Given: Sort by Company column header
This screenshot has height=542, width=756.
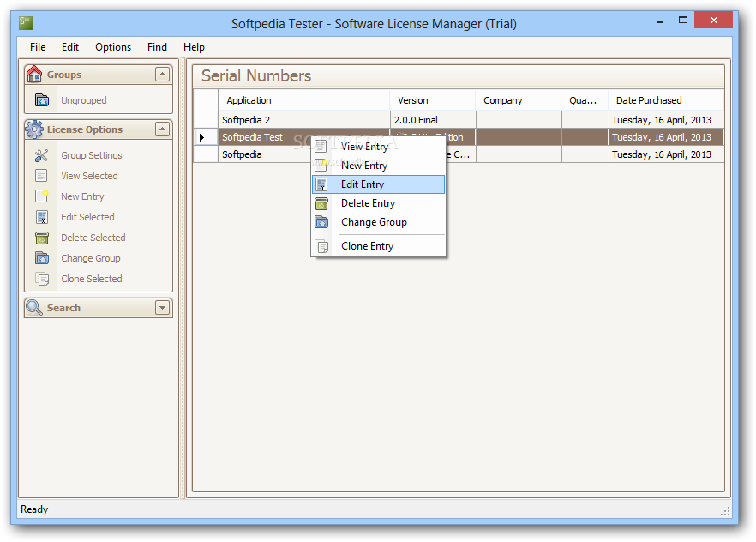Looking at the screenshot, I should 519,100.
